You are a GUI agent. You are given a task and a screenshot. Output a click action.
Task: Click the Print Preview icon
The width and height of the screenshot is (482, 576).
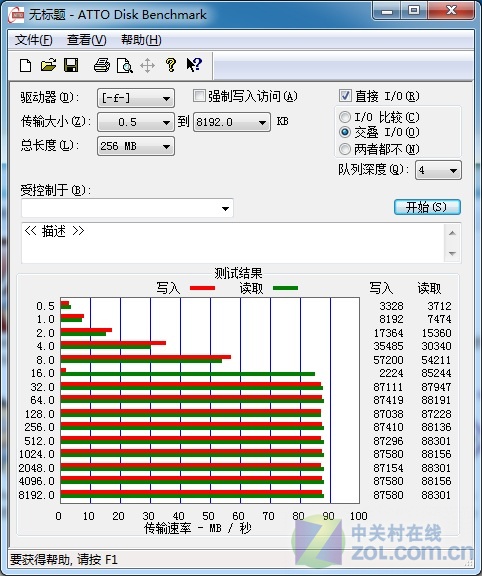point(125,66)
